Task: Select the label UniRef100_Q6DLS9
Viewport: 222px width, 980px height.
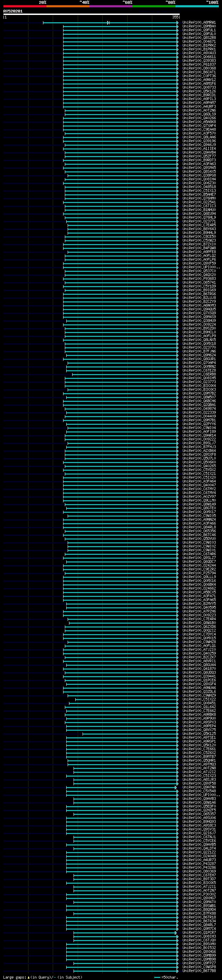Action: click(199, 114)
